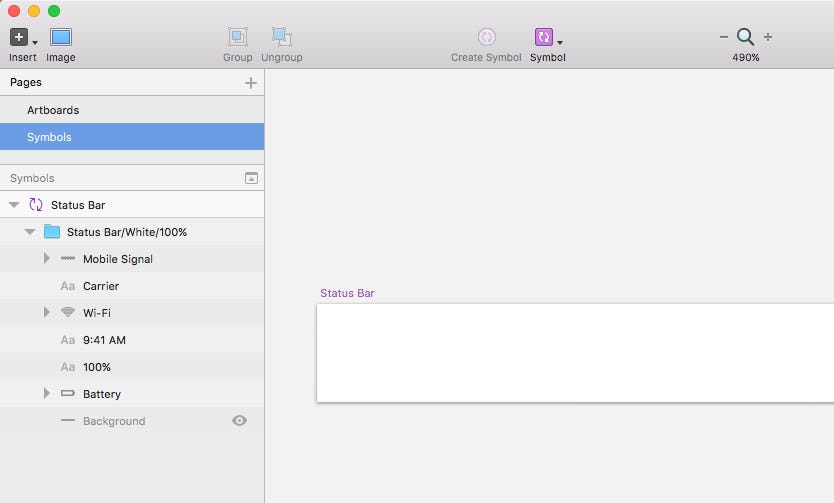Click the Ungroup toolbar icon
The height and width of the screenshot is (503, 834).
281,37
